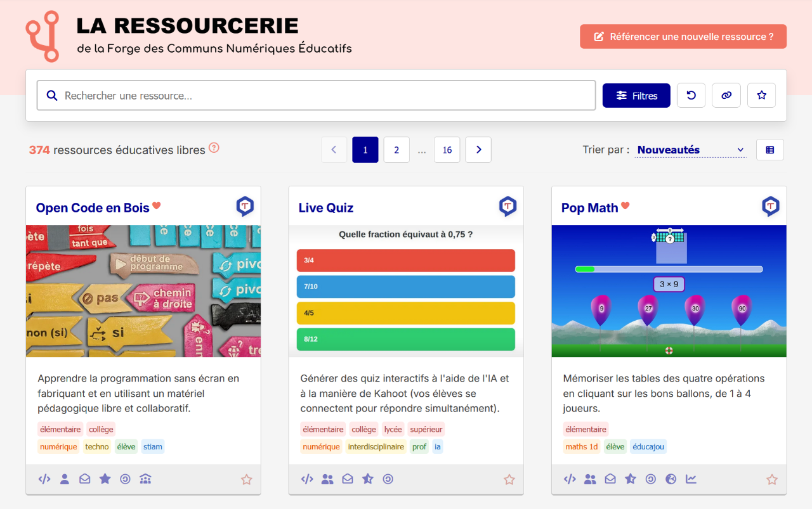Jump to page 16 of results
The width and height of the screenshot is (812, 509).
pyautogui.click(x=447, y=150)
